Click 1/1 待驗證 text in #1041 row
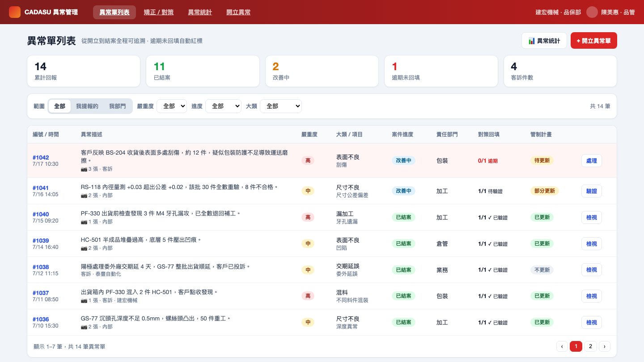 [490, 191]
